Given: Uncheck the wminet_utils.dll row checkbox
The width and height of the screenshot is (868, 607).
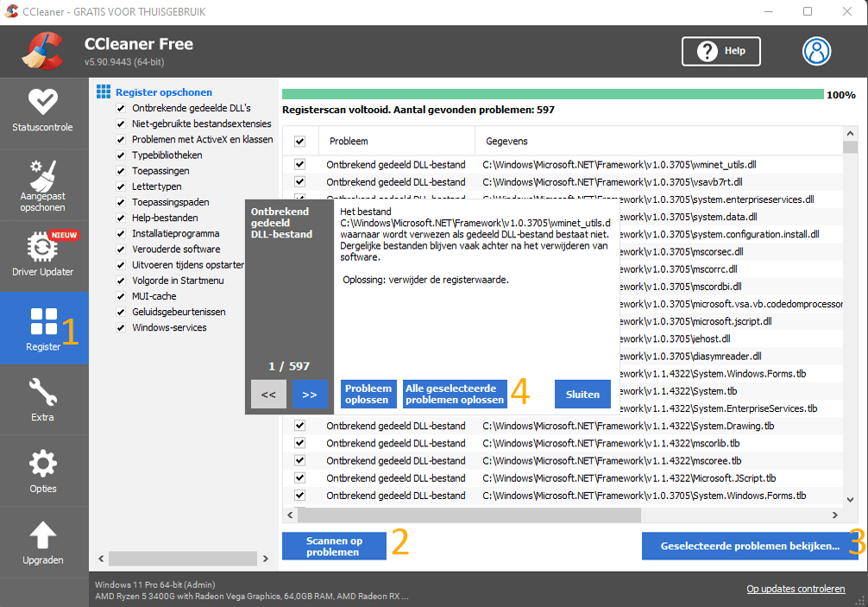Looking at the screenshot, I should (300, 165).
